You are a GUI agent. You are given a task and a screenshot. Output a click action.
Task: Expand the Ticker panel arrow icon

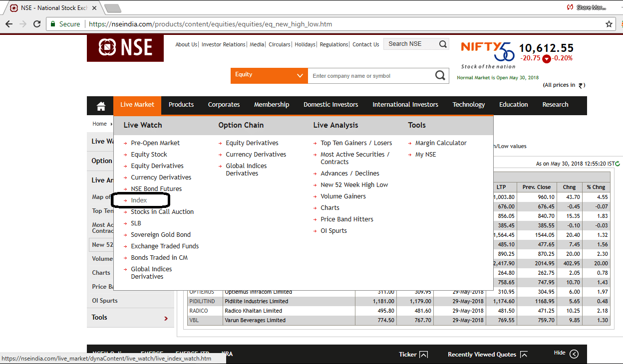click(x=423, y=355)
